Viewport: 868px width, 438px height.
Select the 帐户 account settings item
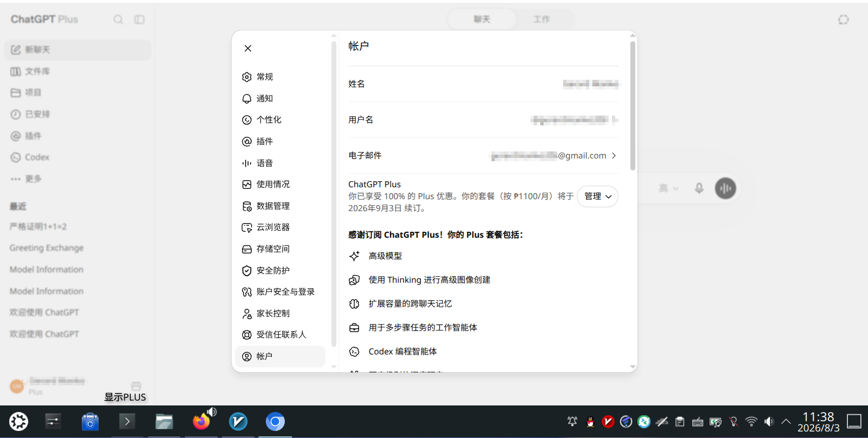click(x=280, y=357)
